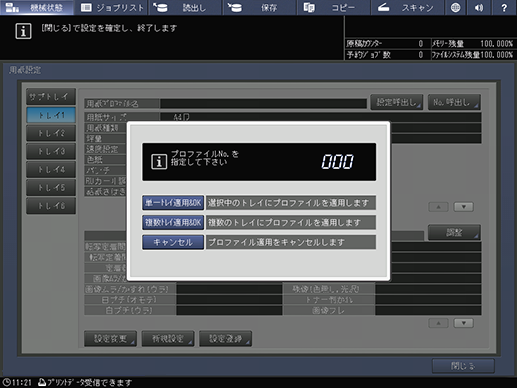Click the 白プチ(ウラ) row label
The image size is (517, 388).
coord(130,310)
